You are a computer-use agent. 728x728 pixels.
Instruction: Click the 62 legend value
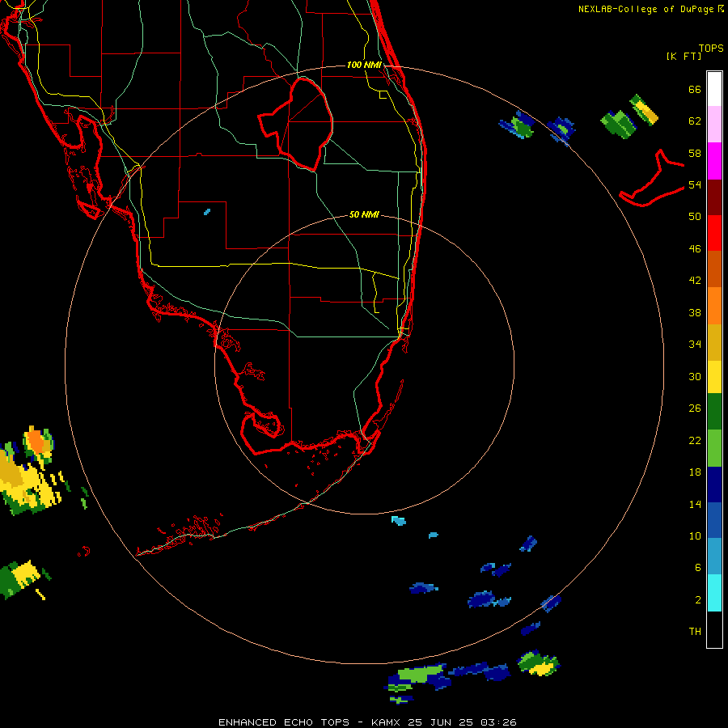coord(695,121)
